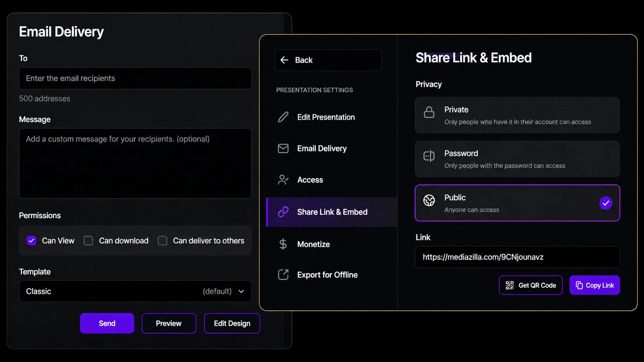Screen dimensions: 644x362
Task: Open the Classic template dropdown
Action: tap(135, 291)
